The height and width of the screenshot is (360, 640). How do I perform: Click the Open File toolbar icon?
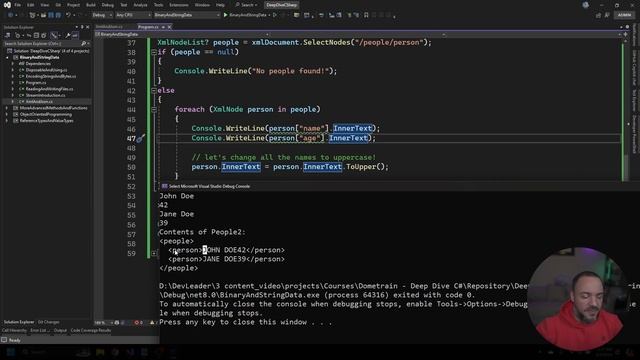[x=43, y=15]
